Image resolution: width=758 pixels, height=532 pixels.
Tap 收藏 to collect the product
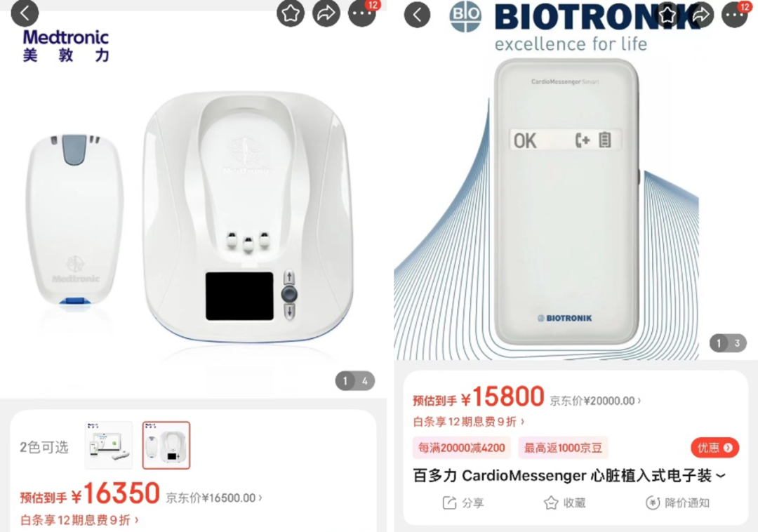tap(564, 503)
